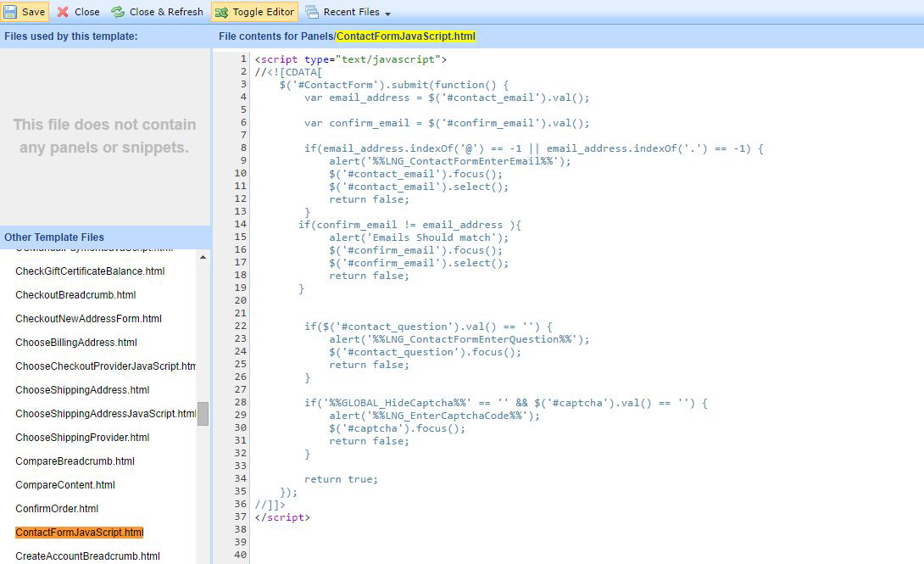Click the var confirm_email code line
The height and width of the screenshot is (564, 924).
pos(447,123)
